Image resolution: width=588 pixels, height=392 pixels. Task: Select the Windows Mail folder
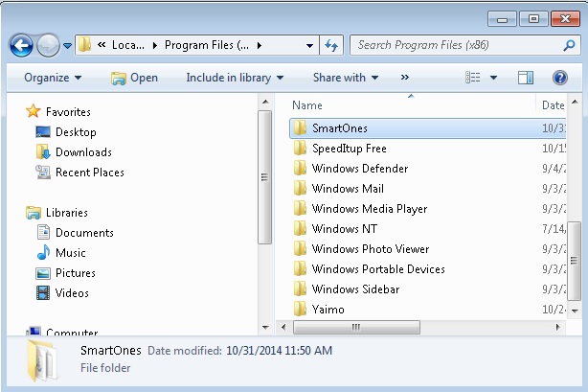(427, 189)
